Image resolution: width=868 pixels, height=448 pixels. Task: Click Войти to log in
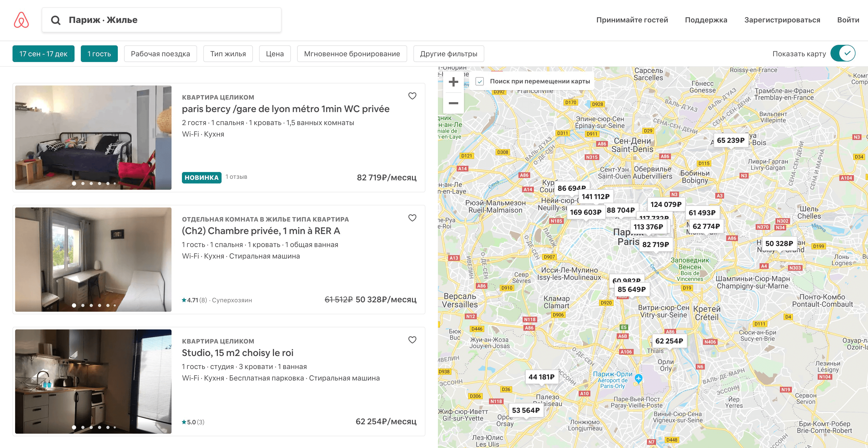point(848,20)
